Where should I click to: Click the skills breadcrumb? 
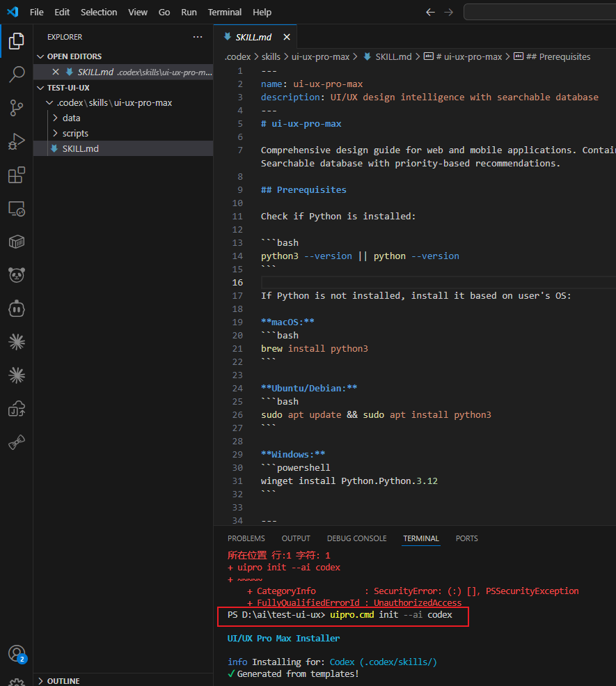click(271, 57)
